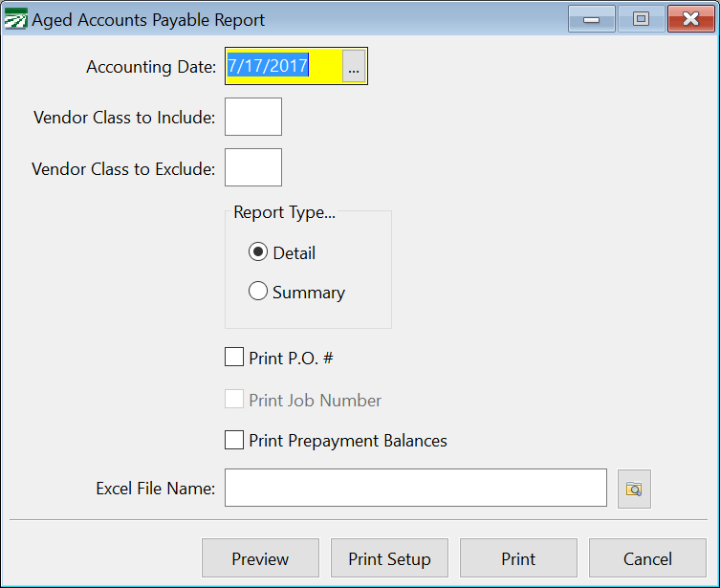Click the Print button
720x588 pixels.
[x=518, y=558]
